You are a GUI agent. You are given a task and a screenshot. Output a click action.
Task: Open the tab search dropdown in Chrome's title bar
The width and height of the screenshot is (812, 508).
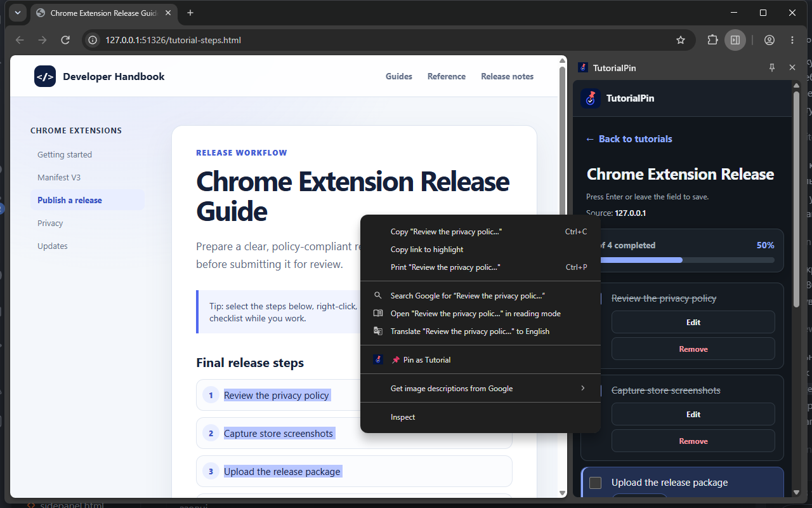(18, 13)
